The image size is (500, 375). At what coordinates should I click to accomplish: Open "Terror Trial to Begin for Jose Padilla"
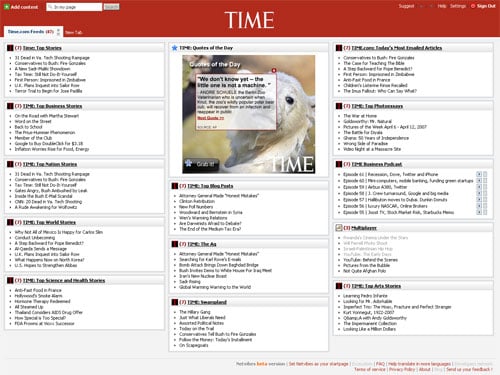[x=48, y=91]
